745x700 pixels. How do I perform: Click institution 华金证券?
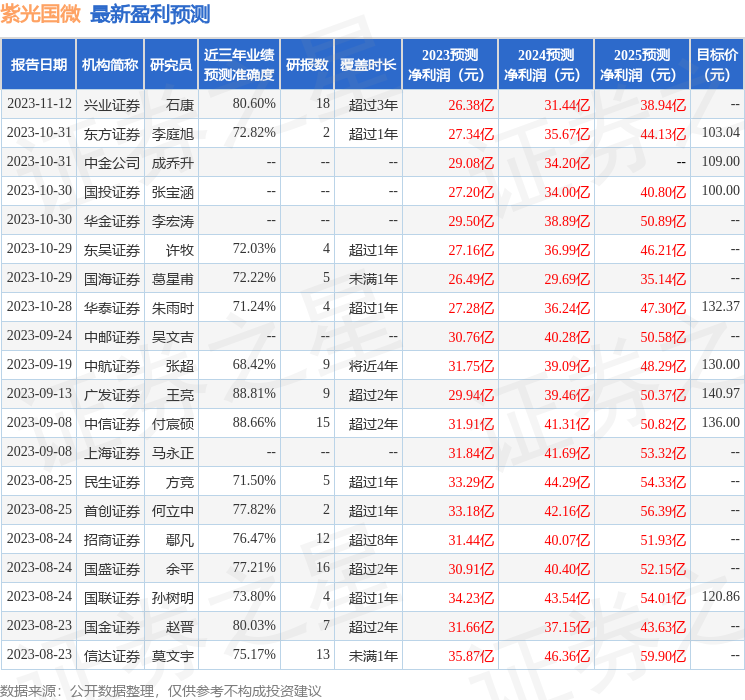coord(112,221)
